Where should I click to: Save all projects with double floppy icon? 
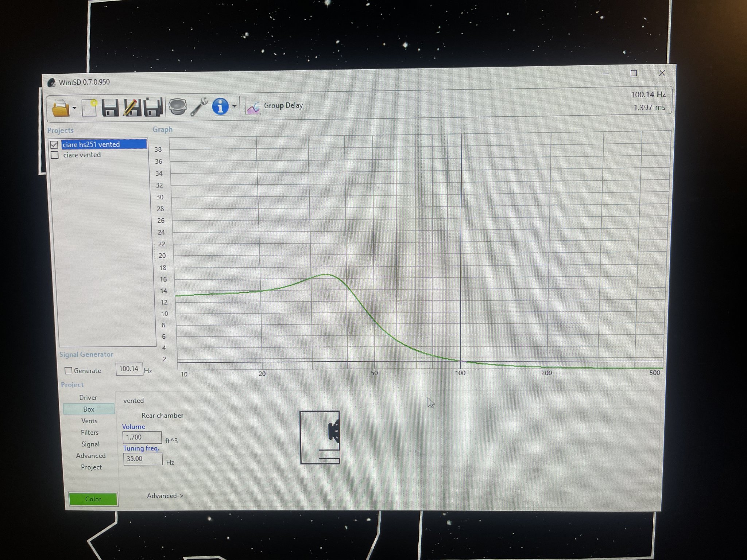tap(153, 108)
